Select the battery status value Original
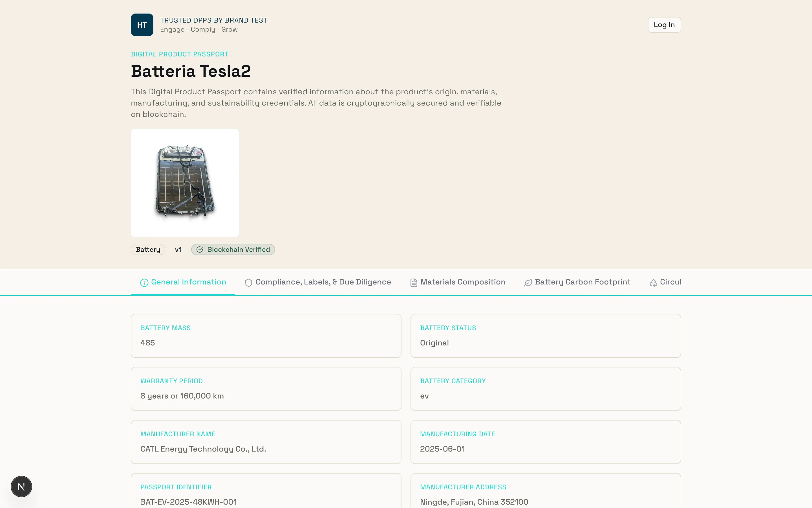Screen dimensions: 812x508 coord(434,343)
